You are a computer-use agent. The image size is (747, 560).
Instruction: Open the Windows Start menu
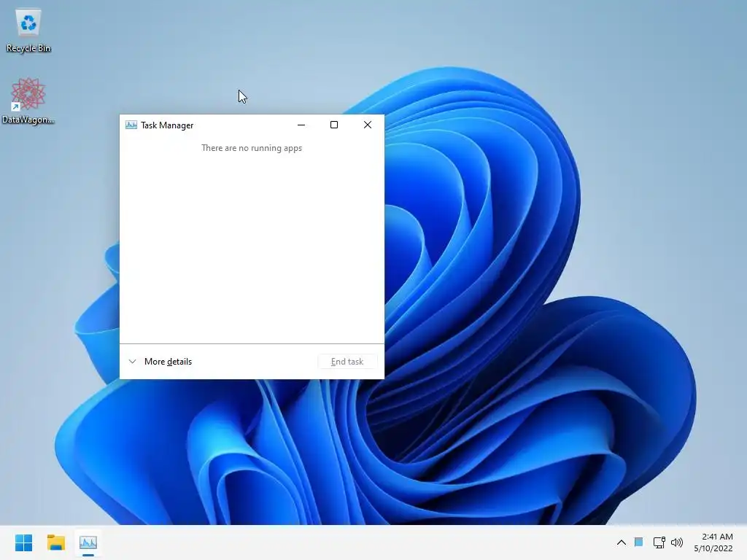(24, 542)
